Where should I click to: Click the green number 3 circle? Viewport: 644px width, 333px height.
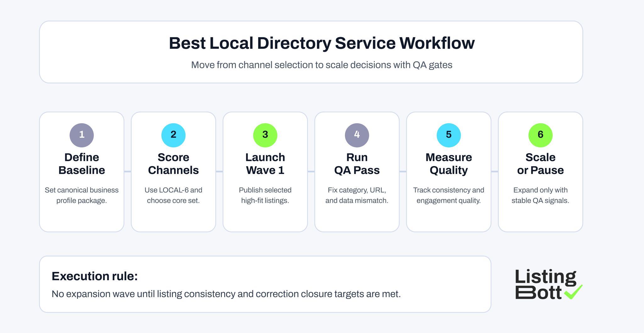(265, 135)
